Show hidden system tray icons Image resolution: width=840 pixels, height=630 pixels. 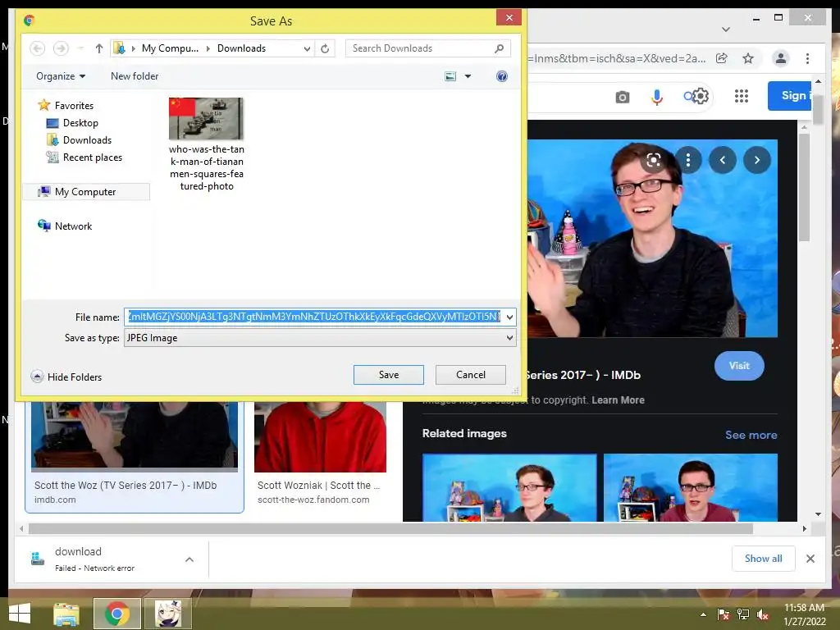click(703, 614)
